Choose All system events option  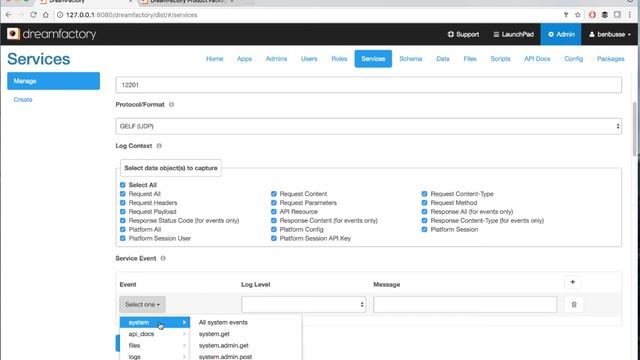click(223, 322)
